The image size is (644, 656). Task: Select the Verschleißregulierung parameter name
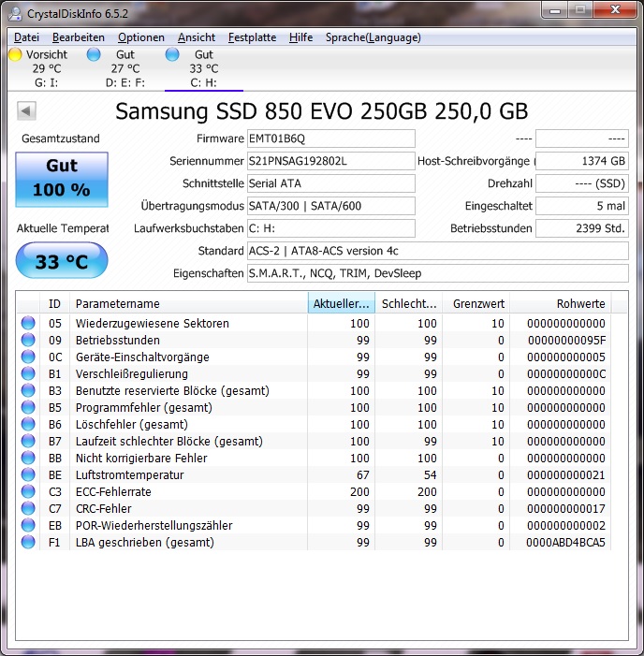click(x=132, y=374)
